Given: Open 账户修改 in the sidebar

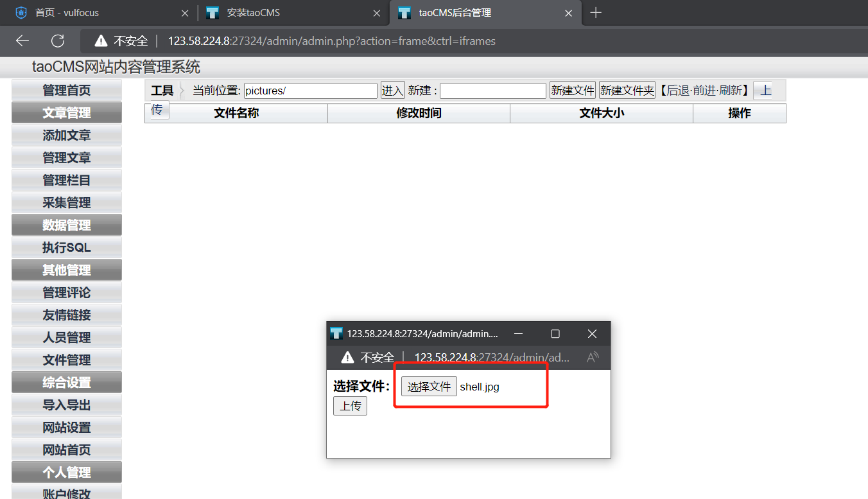Looking at the screenshot, I should pos(67,493).
